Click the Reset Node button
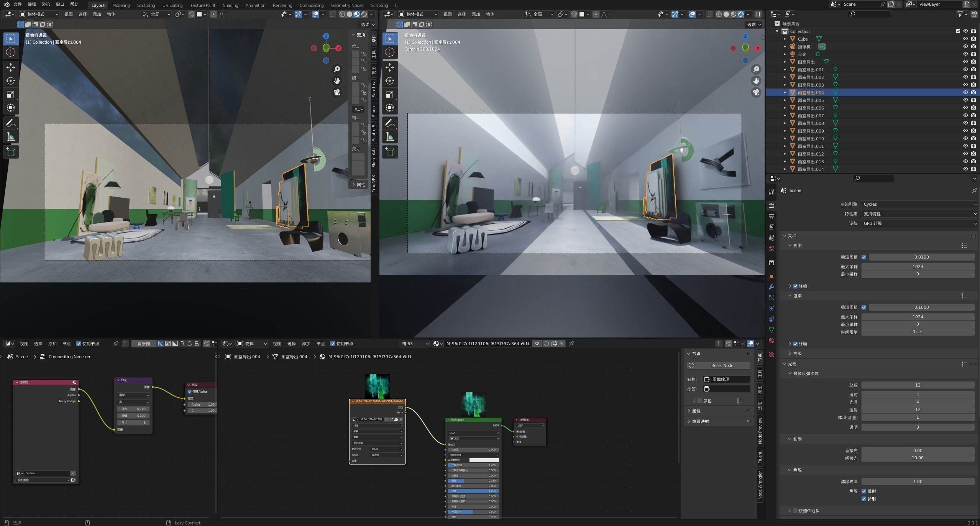Screen dimensions: 980x526 click(719, 365)
